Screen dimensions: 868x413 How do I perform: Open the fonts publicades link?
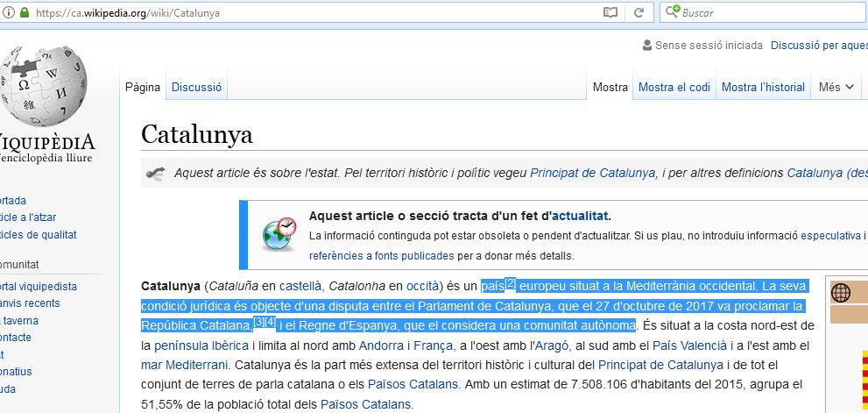pos(414,256)
